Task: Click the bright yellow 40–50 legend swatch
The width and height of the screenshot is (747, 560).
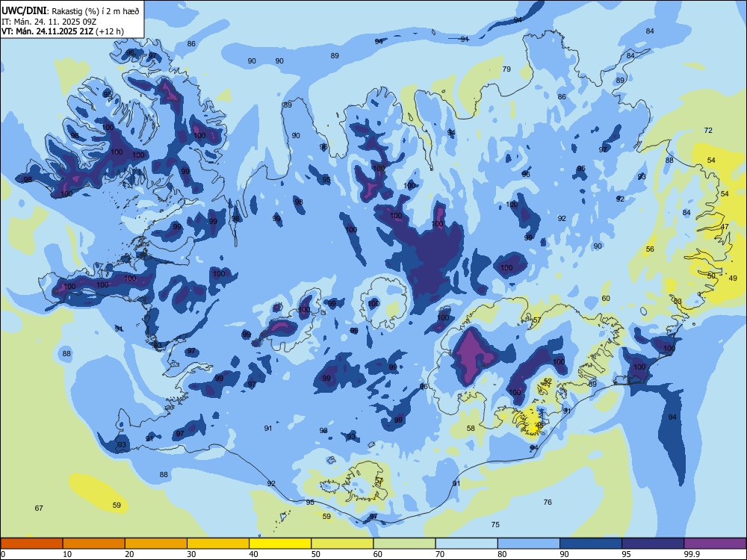Action: 280,544
